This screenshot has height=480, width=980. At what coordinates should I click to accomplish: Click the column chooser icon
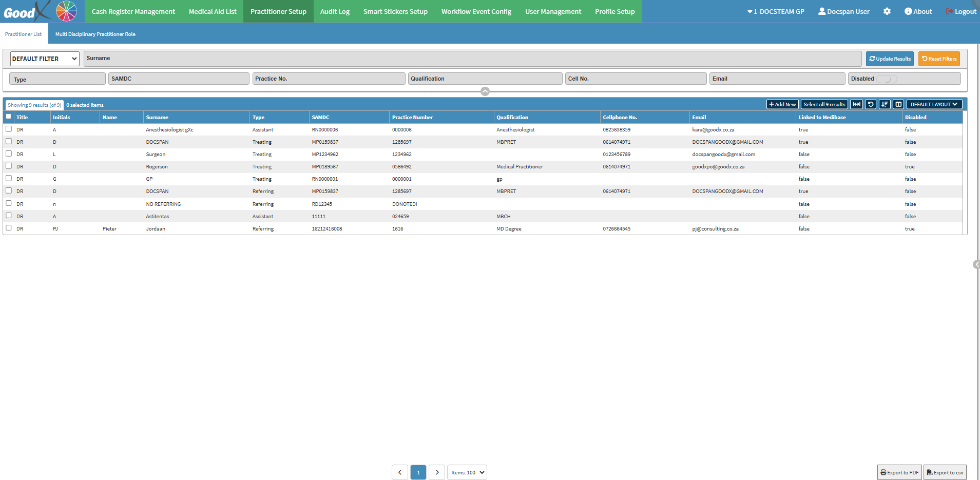pos(898,104)
